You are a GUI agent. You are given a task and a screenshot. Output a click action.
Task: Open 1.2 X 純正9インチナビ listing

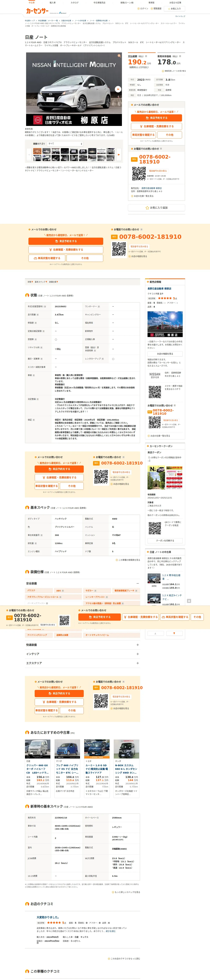coord(172,597)
